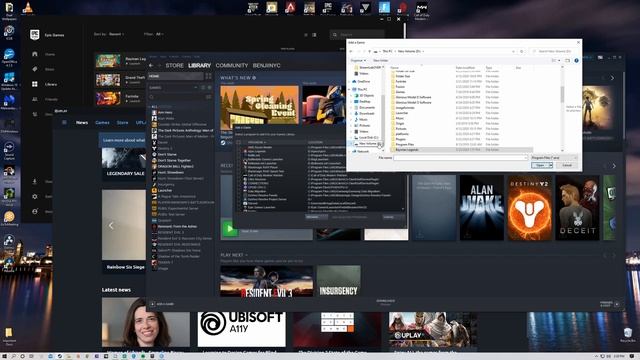Click Epic Games search field
The height and width of the screenshot is (360, 640).
pos(357,35)
